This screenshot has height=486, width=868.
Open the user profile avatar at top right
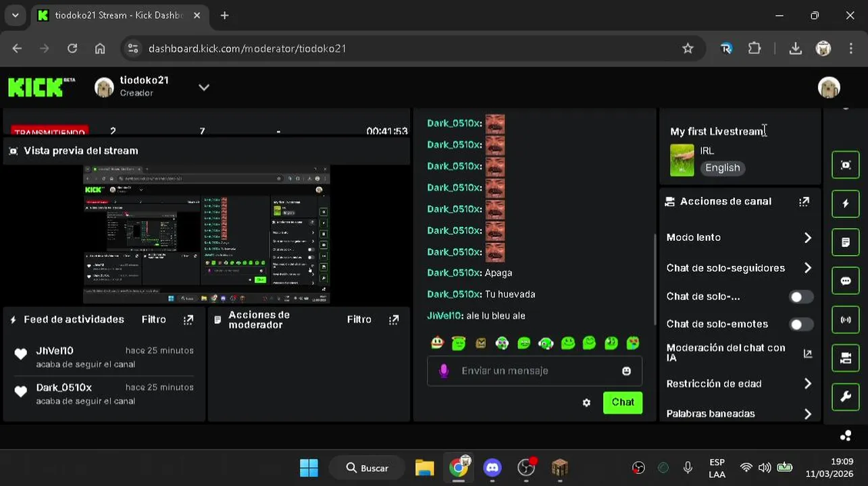point(829,87)
